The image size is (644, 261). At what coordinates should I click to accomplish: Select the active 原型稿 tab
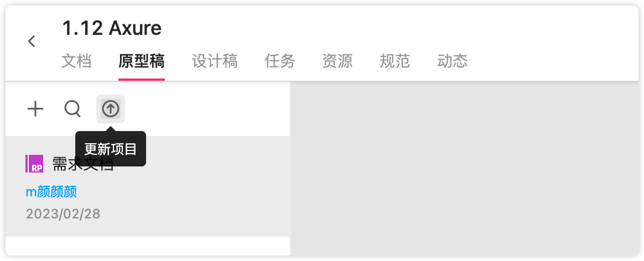coord(141,61)
